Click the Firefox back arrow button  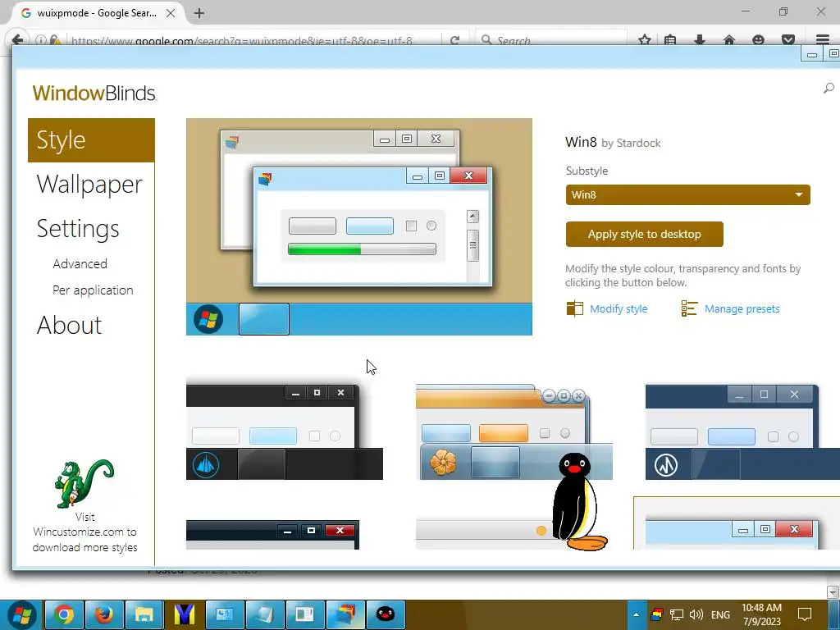pos(17,40)
